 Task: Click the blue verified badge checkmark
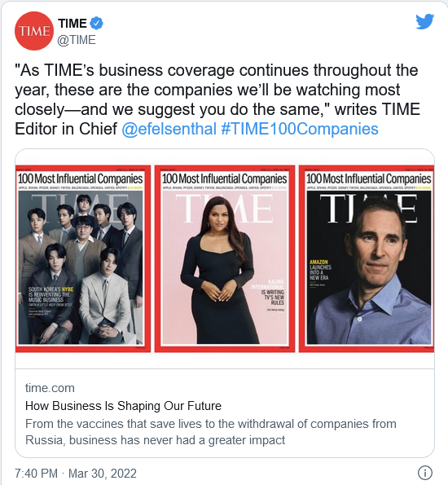pyautogui.click(x=96, y=24)
